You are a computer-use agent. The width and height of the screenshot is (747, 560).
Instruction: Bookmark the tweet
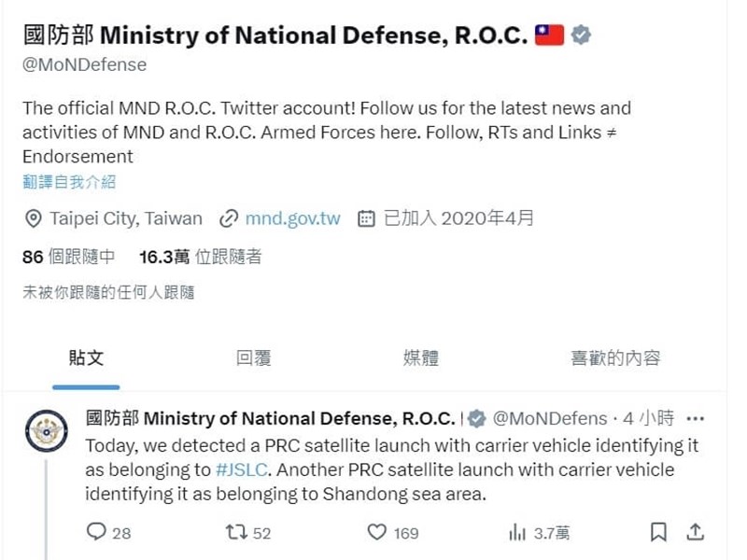pos(658,532)
